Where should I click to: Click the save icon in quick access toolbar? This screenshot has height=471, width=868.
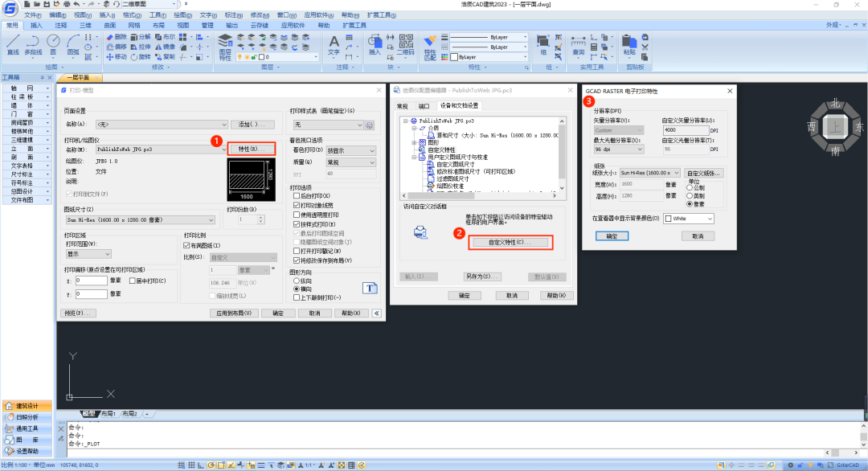tap(47, 4)
